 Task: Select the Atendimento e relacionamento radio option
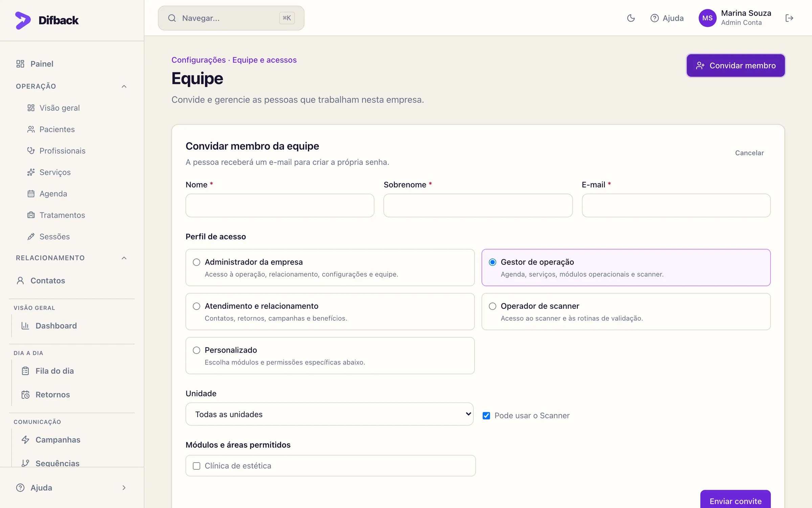(197, 306)
